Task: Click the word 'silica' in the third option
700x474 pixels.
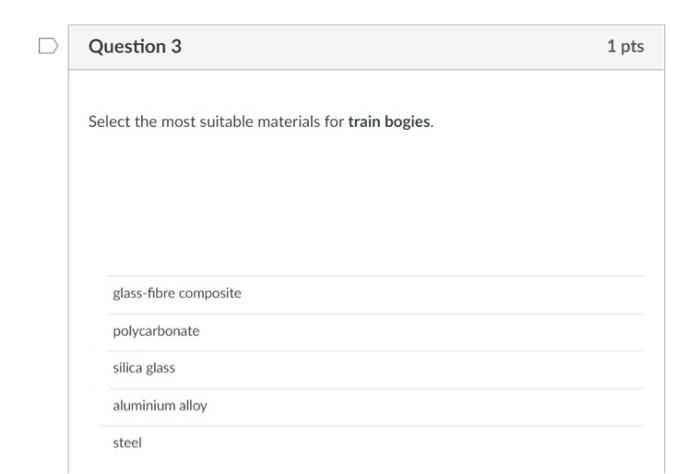Action: click(x=127, y=368)
